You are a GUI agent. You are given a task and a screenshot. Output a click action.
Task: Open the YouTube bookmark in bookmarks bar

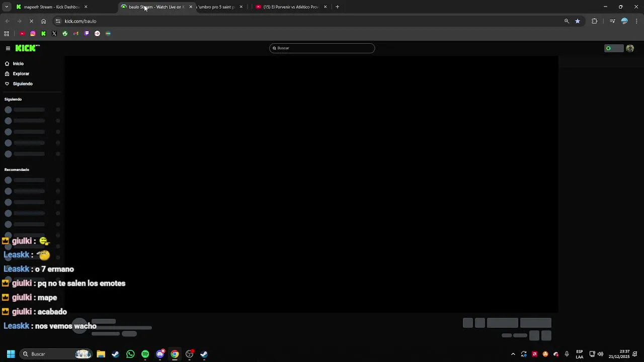(x=22, y=34)
